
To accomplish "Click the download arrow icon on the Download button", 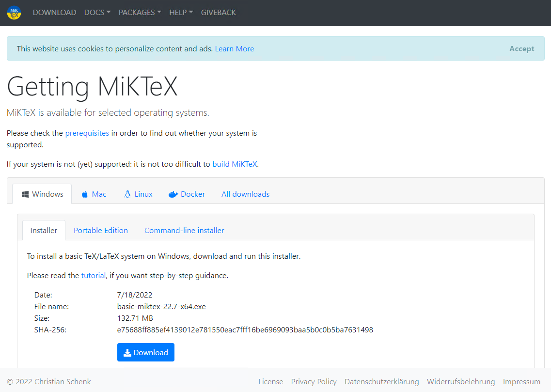I will click(x=127, y=352).
